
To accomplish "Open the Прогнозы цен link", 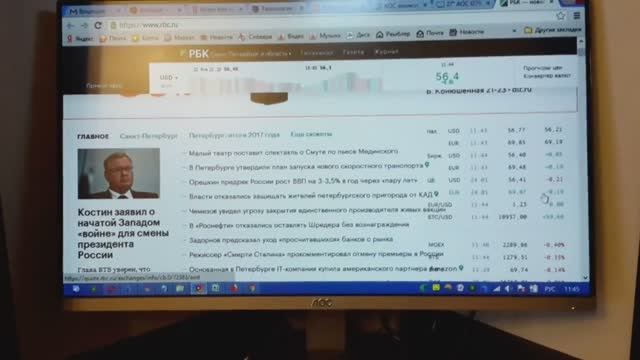I will (x=543, y=68).
